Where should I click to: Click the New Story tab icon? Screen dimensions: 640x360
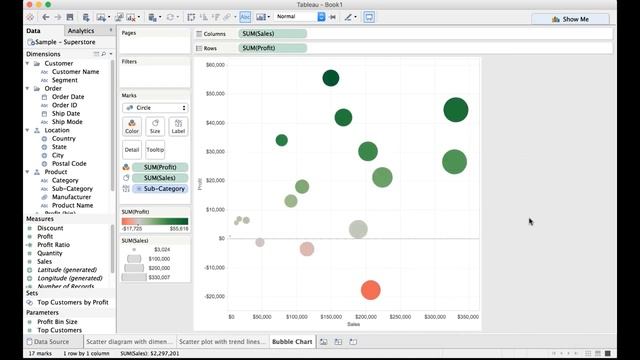coord(353,342)
